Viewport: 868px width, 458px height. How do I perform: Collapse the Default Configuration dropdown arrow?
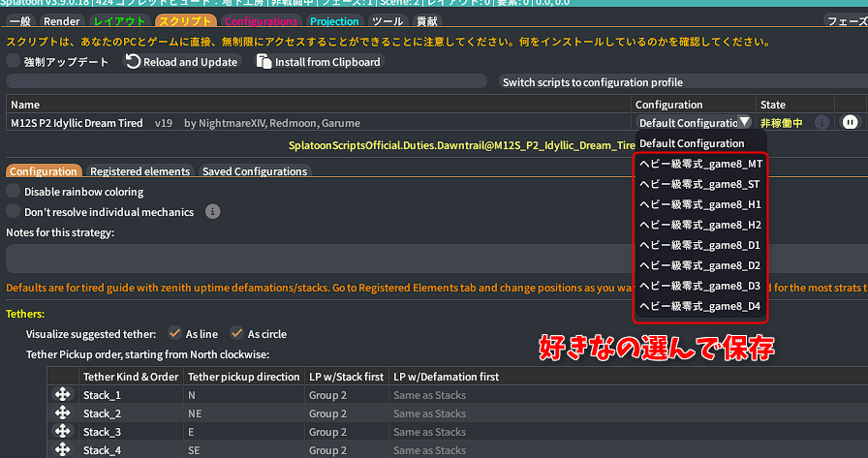point(743,123)
